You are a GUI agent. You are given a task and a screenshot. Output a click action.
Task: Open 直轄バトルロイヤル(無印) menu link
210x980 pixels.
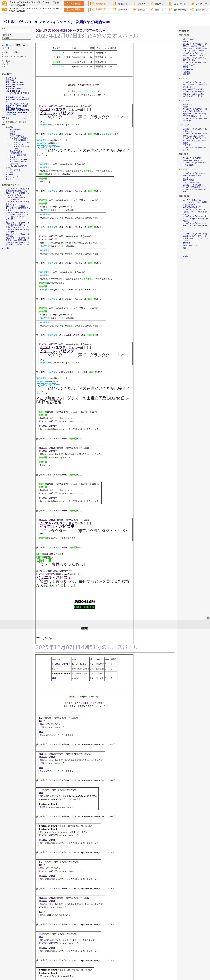16,106
